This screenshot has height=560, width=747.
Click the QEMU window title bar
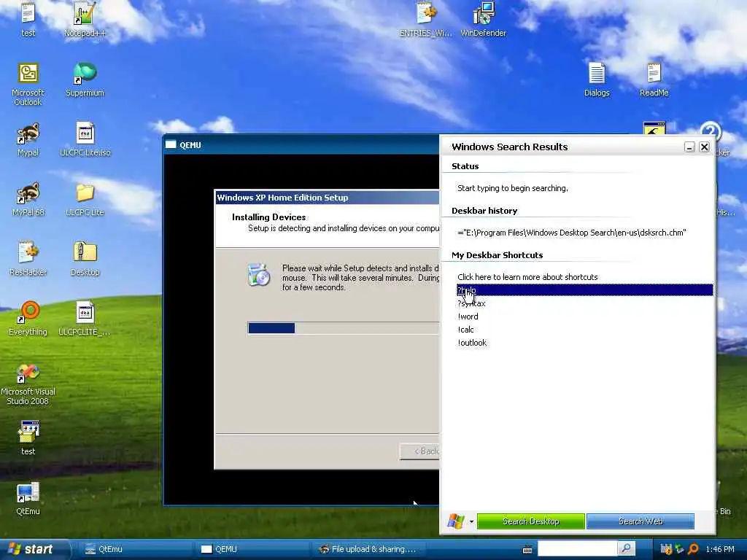tap(301, 145)
